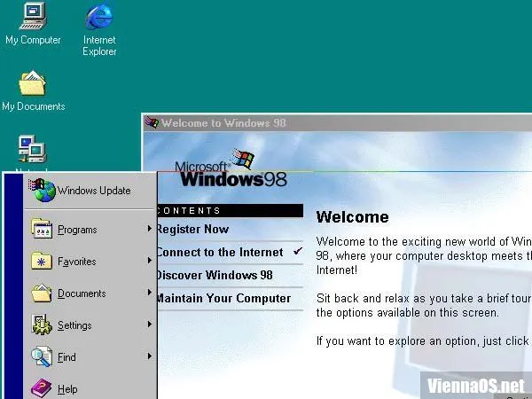Click the Favorites star folder icon
Image resolution: width=532 pixels, height=399 pixels.
pos(42,261)
